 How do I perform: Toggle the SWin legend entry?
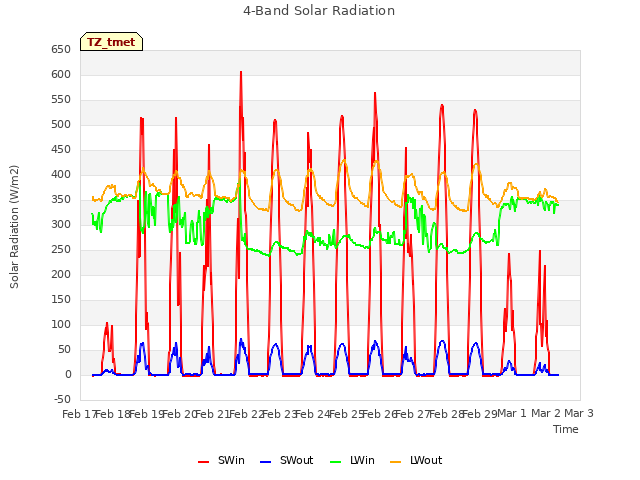coord(222,460)
